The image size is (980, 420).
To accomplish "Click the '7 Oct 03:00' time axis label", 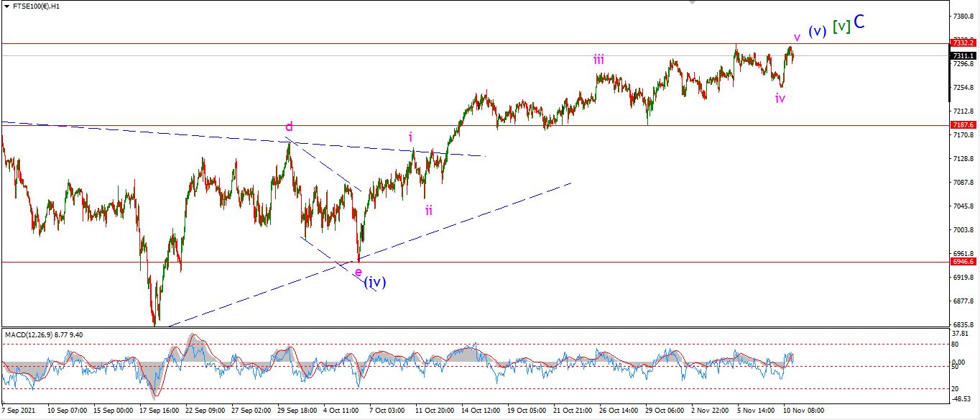I will [x=386, y=411].
